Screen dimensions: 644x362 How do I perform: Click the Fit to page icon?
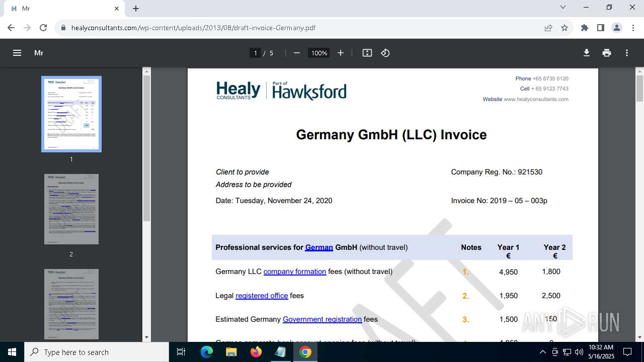click(x=367, y=53)
